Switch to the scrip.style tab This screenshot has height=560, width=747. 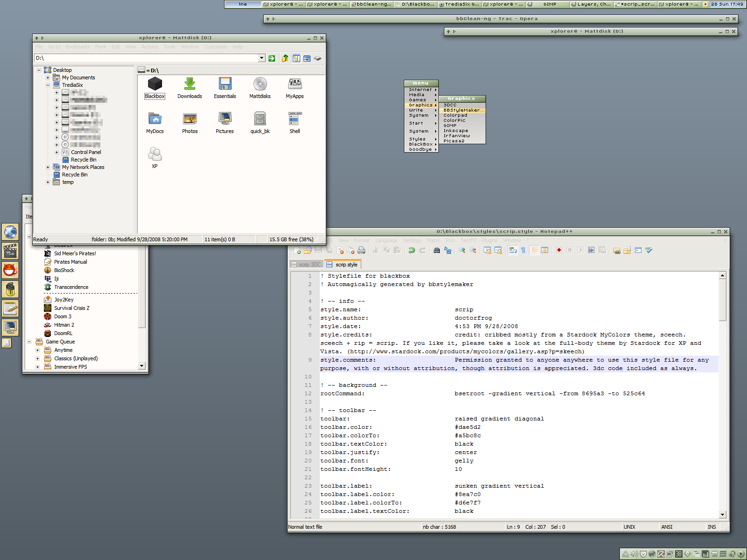[342, 264]
